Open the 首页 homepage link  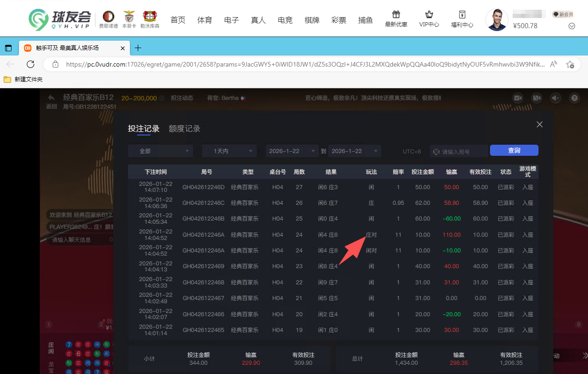178,20
